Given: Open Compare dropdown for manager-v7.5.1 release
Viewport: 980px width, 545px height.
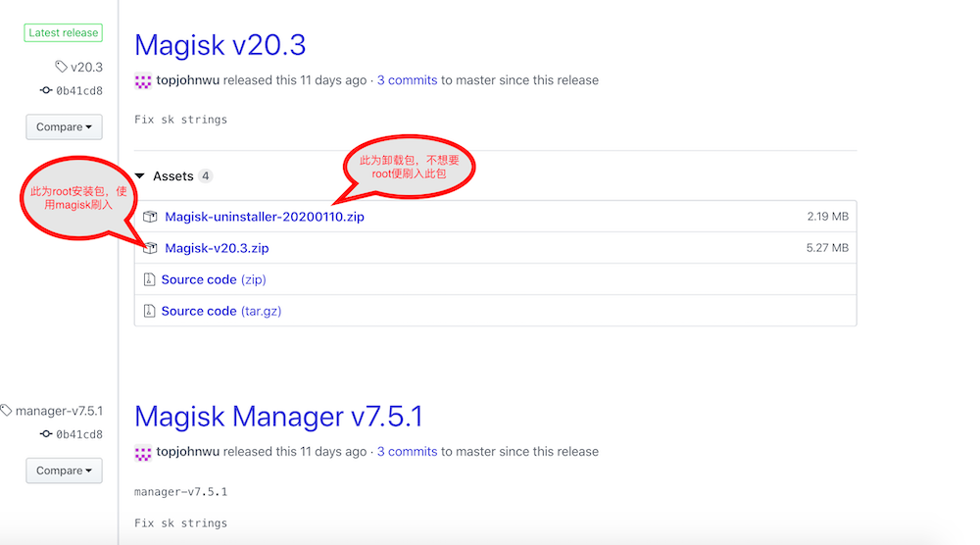Looking at the screenshot, I should click(64, 471).
